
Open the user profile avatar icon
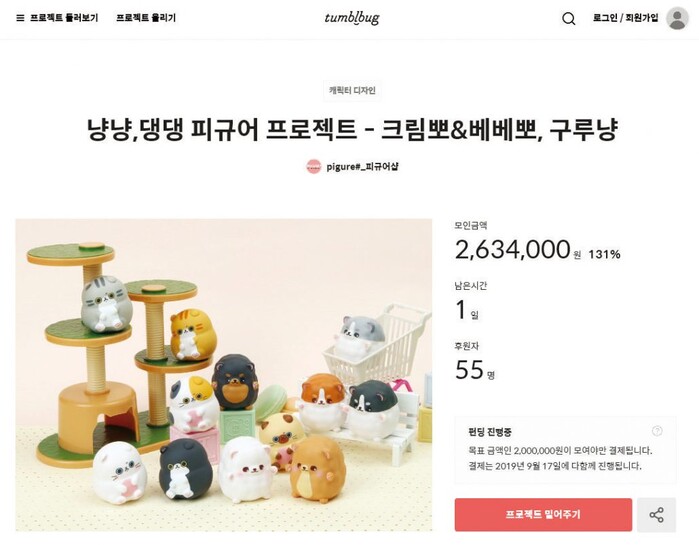[677, 18]
